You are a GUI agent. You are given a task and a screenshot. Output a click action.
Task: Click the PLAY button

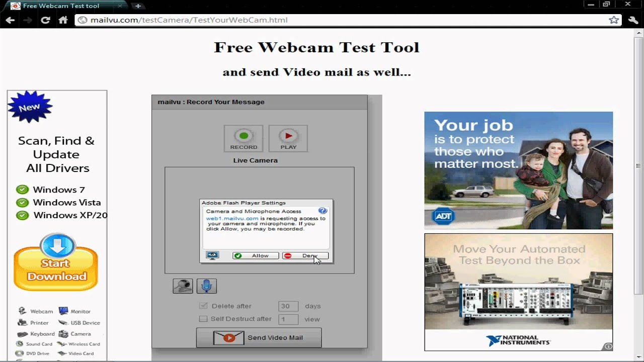(x=288, y=138)
